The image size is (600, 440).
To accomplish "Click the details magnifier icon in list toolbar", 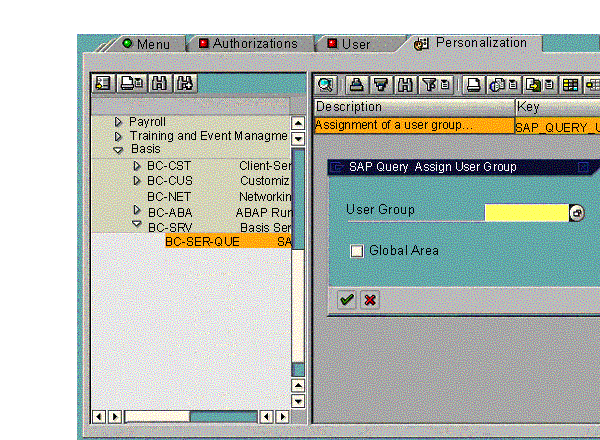I will (327, 84).
